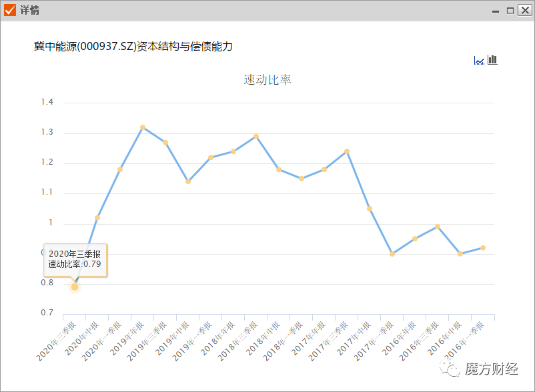Select the 2017年三季报 data point

click(x=347, y=151)
